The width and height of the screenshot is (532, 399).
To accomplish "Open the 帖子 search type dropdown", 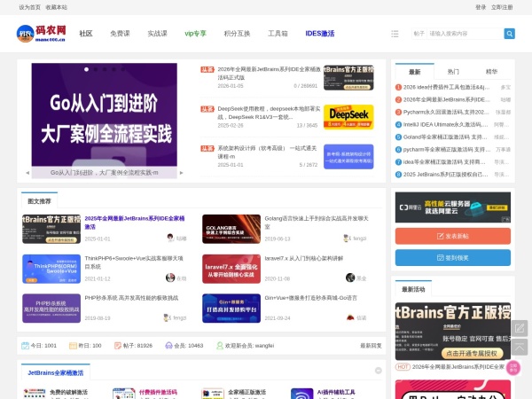I will [x=419, y=34].
